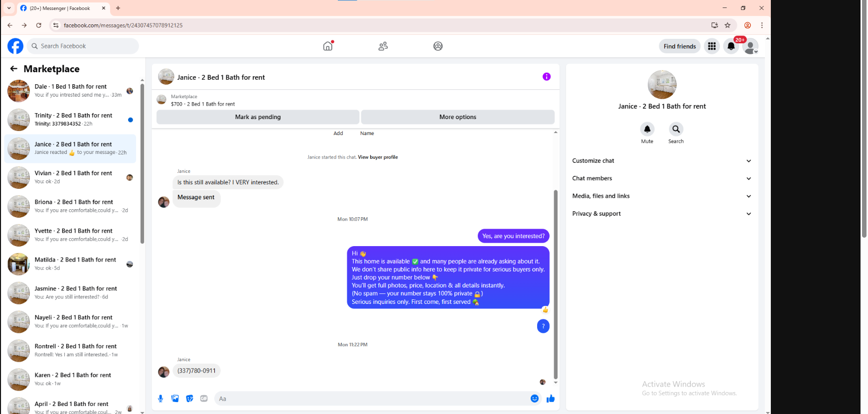Viewport: 868px width, 414px height.
Task: Open the Facebook logo home link
Action: (x=15, y=46)
